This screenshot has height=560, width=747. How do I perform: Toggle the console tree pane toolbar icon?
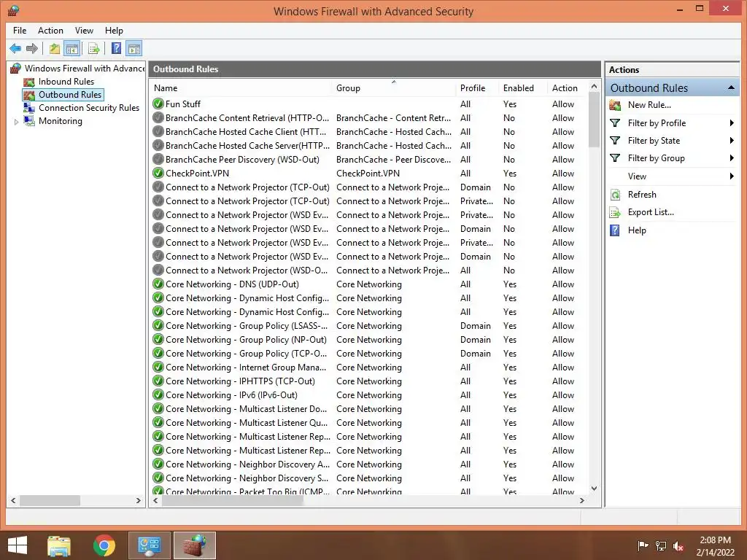click(x=72, y=49)
